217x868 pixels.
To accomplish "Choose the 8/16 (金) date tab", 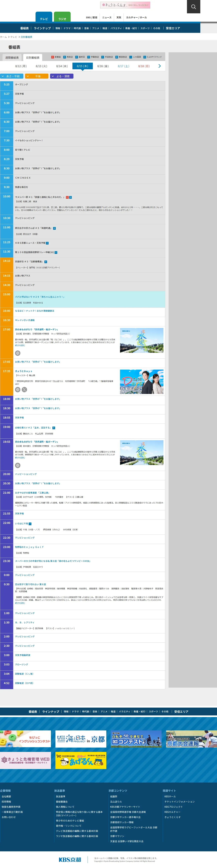I will tap(103, 66).
